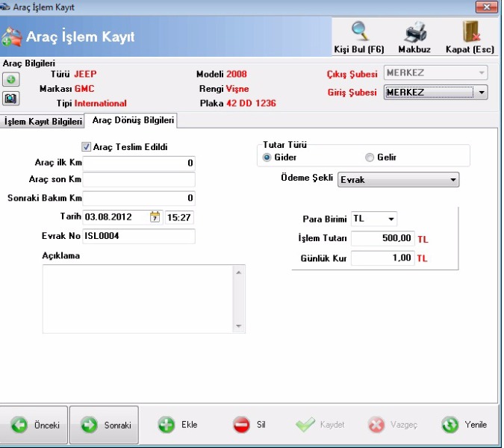Select the Gider radio button
Viewport: 504px width, 448px height.
click(267, 158)
